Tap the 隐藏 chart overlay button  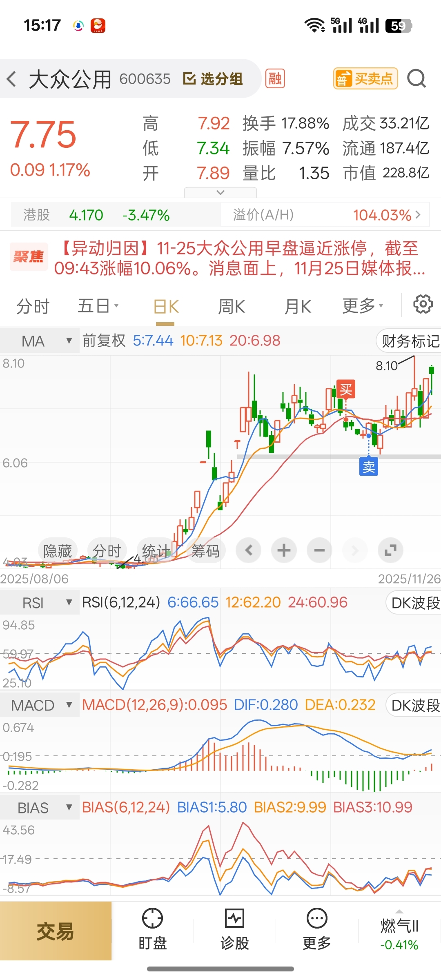click(x=58, y=551)
